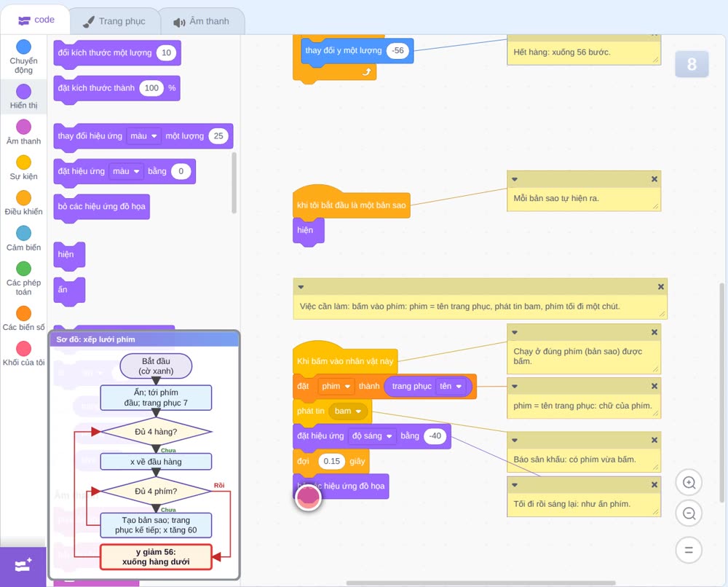The width and height of the screenshot is (728, 587).
Task: Reset the workspace zoom level
Action: (x=689, y=550)
